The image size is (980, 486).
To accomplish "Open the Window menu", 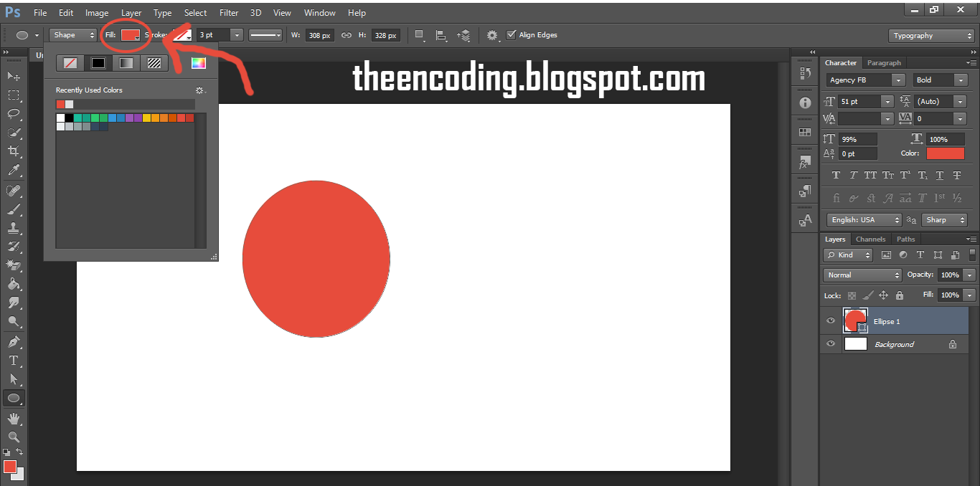I will tap(319, 13).
